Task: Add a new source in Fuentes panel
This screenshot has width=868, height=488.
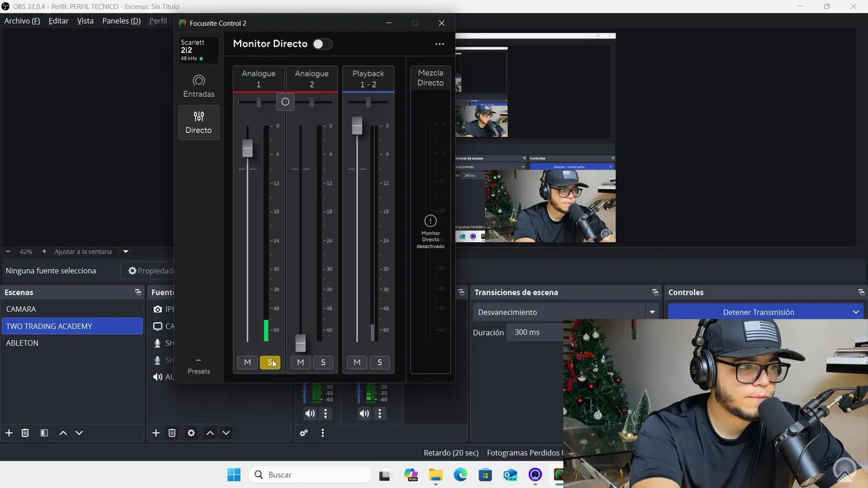Action: point(156,433)
